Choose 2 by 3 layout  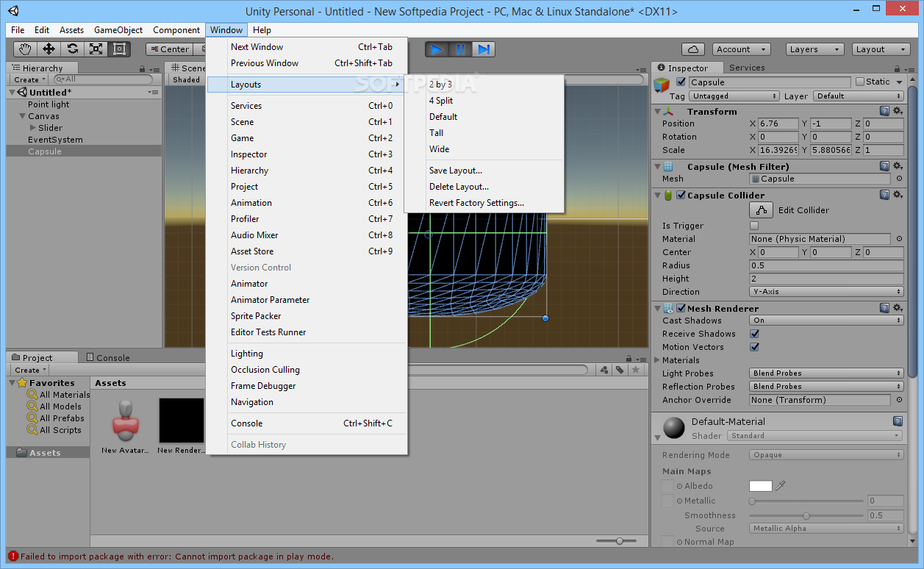pyautogui.click(x=441, y=85)
